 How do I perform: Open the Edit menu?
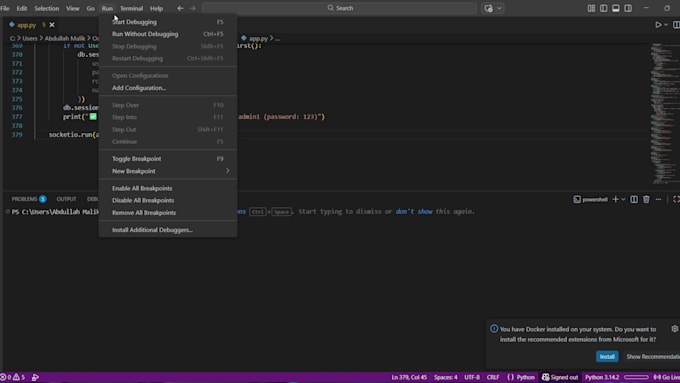(x=22, y=8)
